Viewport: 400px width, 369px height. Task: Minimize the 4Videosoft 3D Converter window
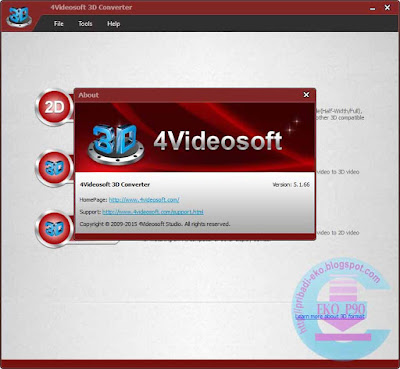point(373,8)
